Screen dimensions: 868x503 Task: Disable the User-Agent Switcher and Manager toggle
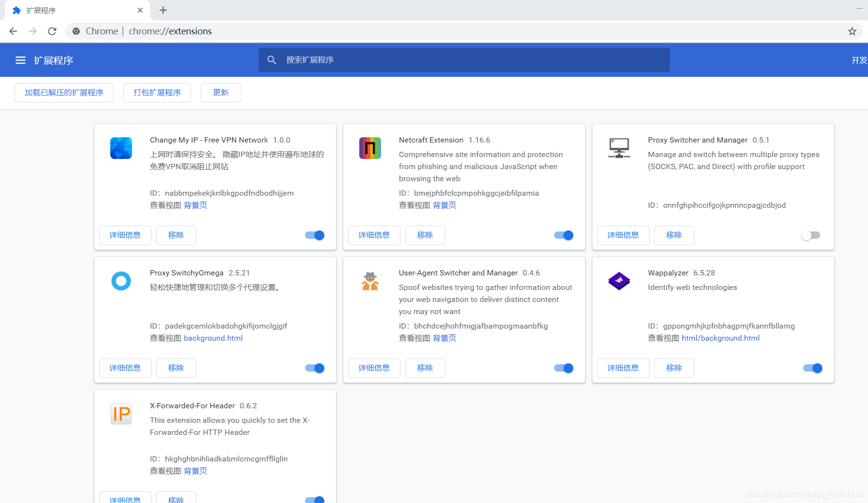tap(564, 368)
